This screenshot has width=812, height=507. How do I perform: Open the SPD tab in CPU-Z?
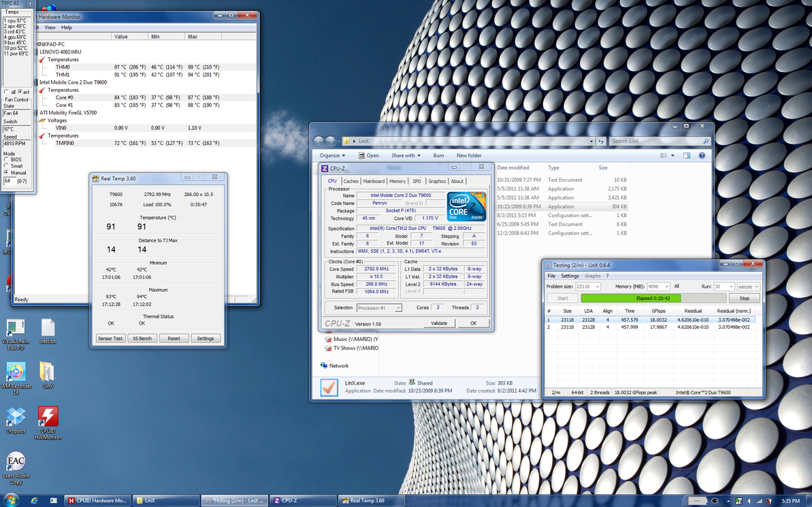pos(417,181)
